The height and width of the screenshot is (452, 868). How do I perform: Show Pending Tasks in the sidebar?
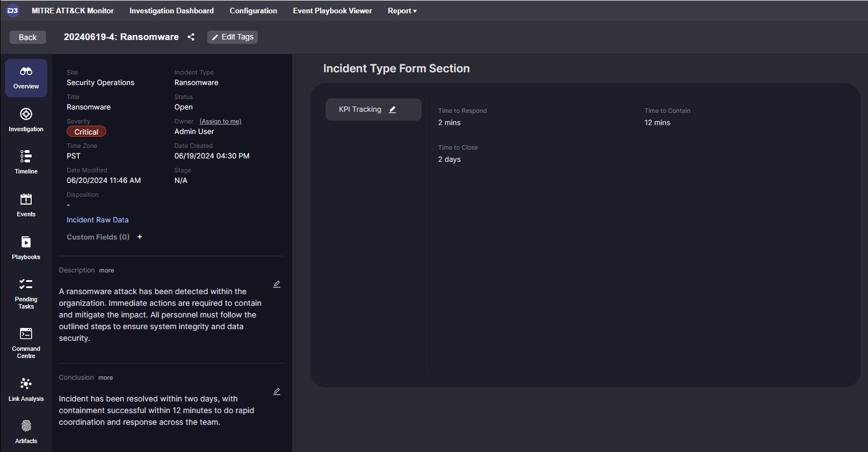point(26,294)
